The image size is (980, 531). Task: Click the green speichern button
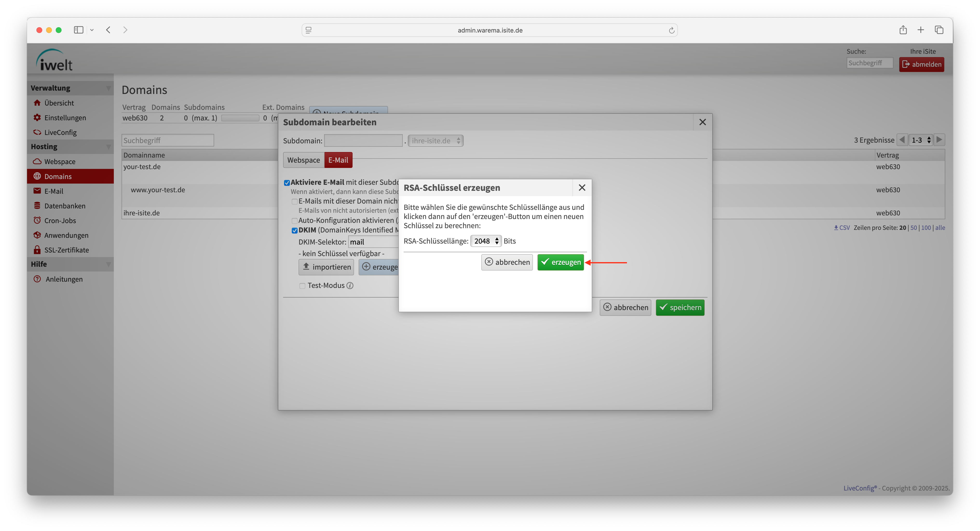pyautogui.click(x=680, y=307)
